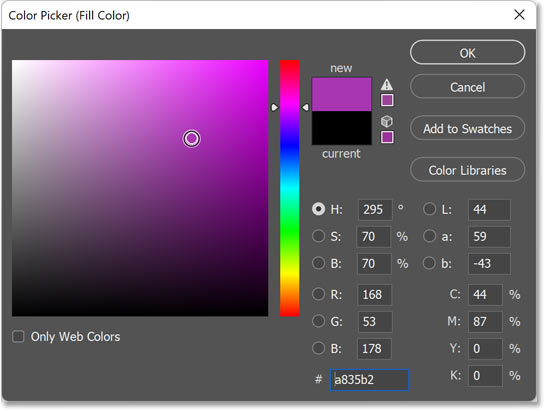This screenshot has width=545, height=411.
Task: Click Add to Swatches button
Action: [x=467, y=128]
